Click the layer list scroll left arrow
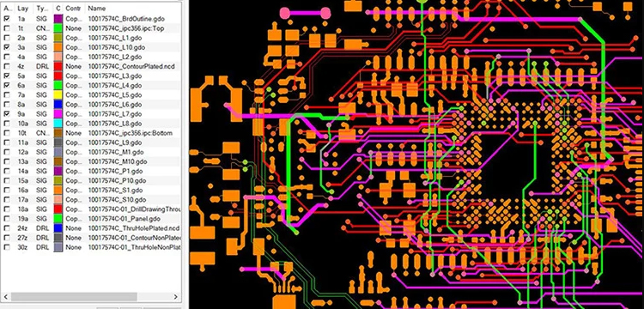 [6, 297]
